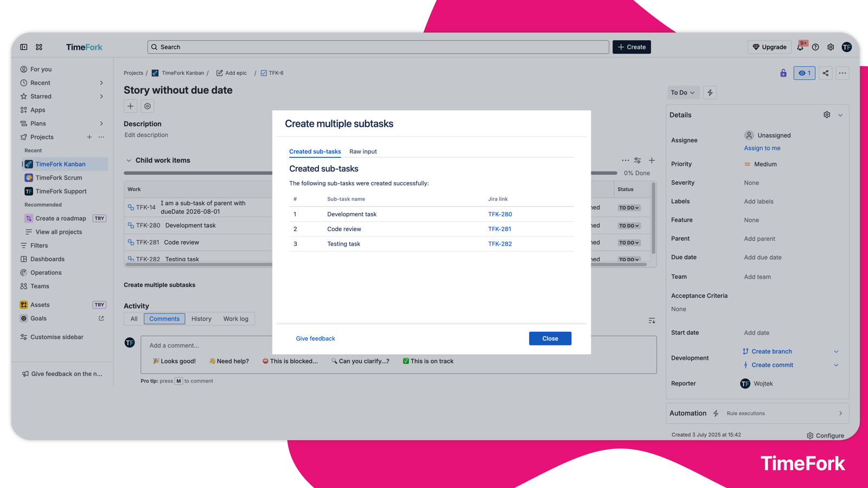Select the All activity filter
This screenshot has height=488, width=868.
133,318
